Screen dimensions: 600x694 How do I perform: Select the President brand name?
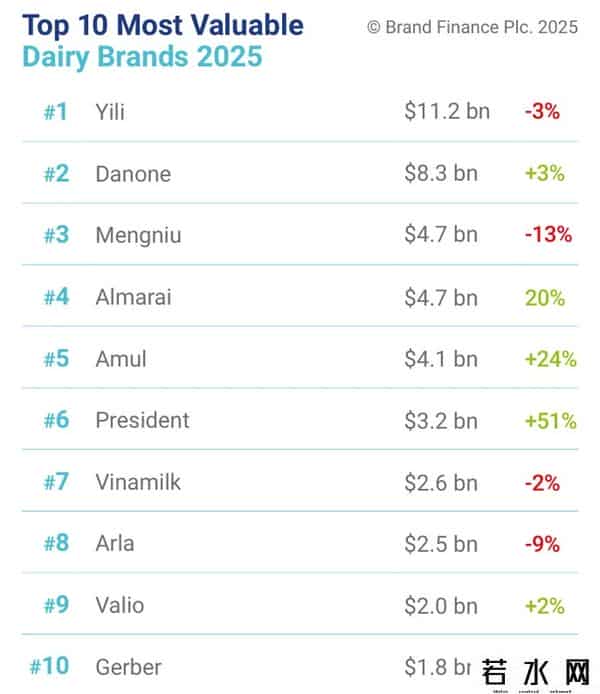tap(142, 420)
